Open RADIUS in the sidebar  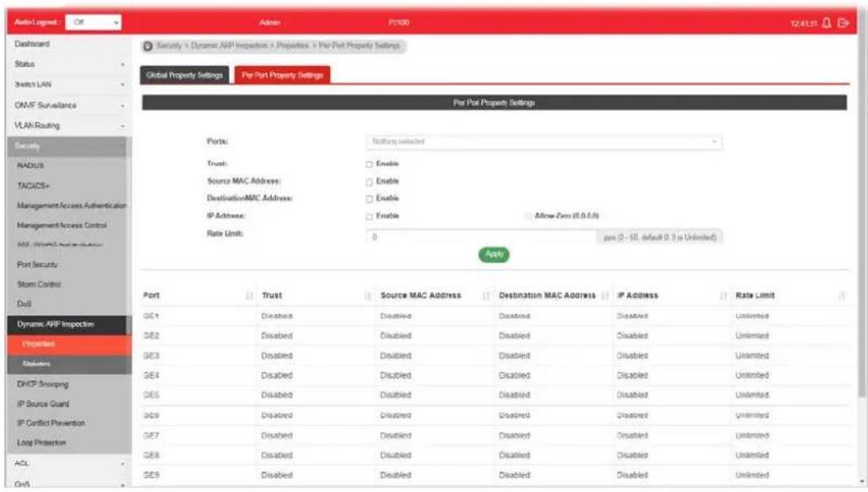click(31, 166)
